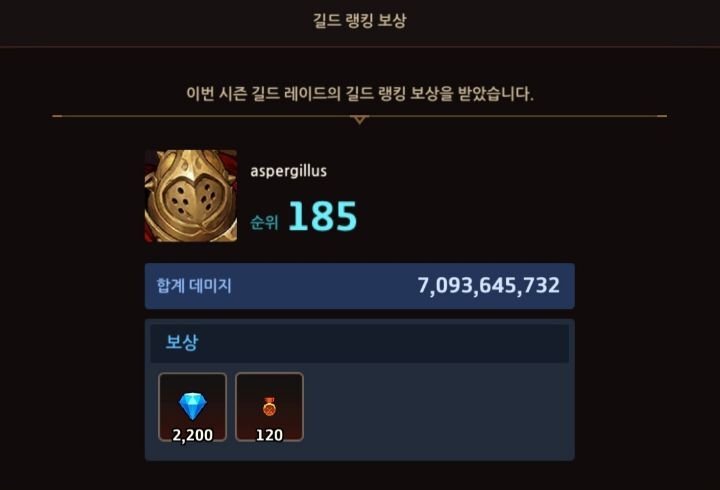Viewport: 720px width, 490px height.
Task: Click the total damage value 7,093,645,732
Action: (489, 285)
